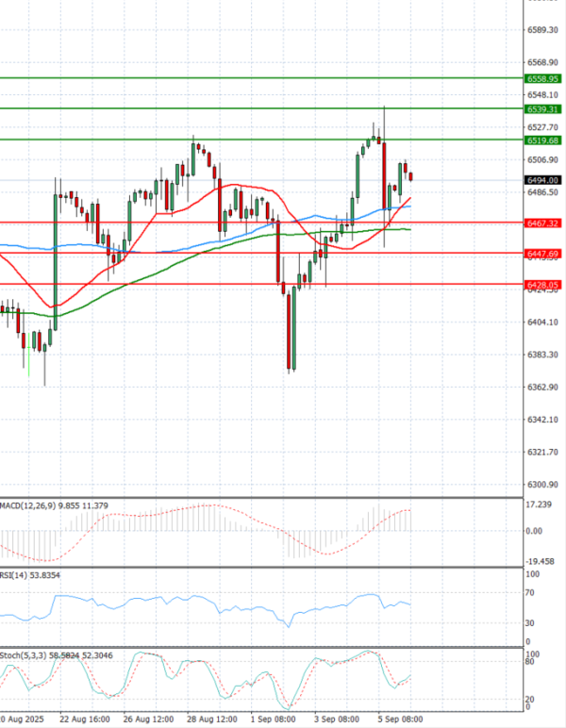
Task: Click the RSI scale level 70
Action: tap(530, 593)
